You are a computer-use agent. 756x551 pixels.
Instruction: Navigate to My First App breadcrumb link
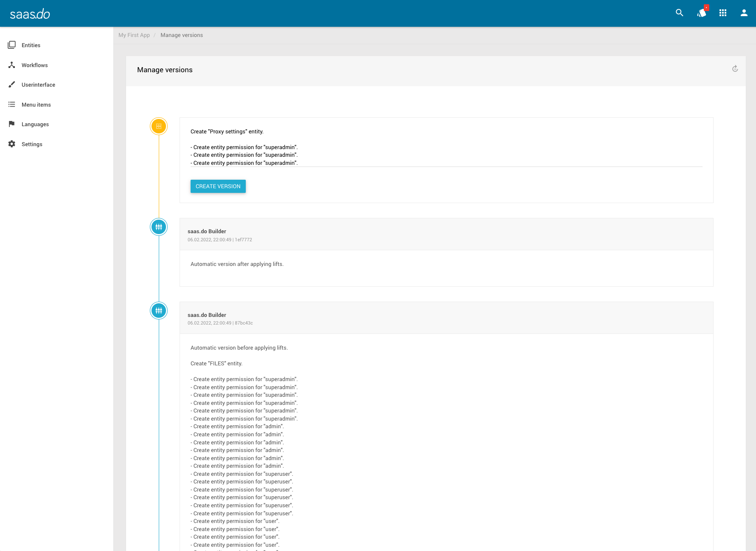coord(134,35)
